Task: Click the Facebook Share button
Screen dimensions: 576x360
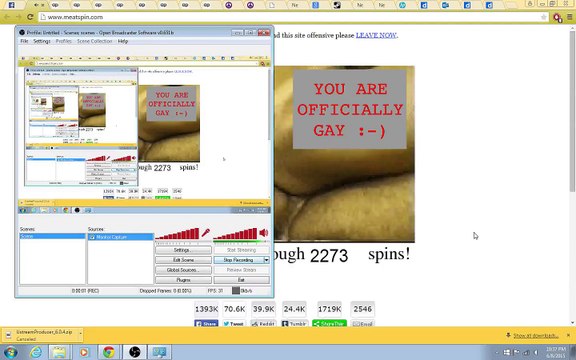Action: 206,324
